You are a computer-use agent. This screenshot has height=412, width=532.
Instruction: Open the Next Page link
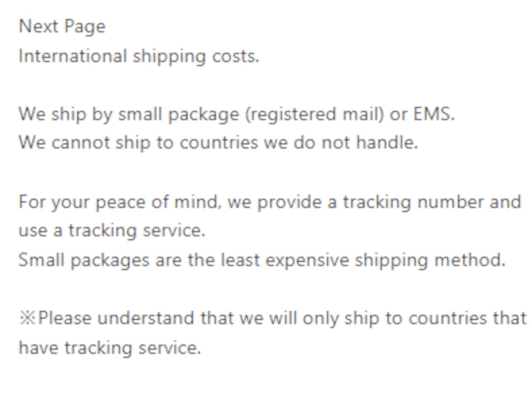pos(62,27)
